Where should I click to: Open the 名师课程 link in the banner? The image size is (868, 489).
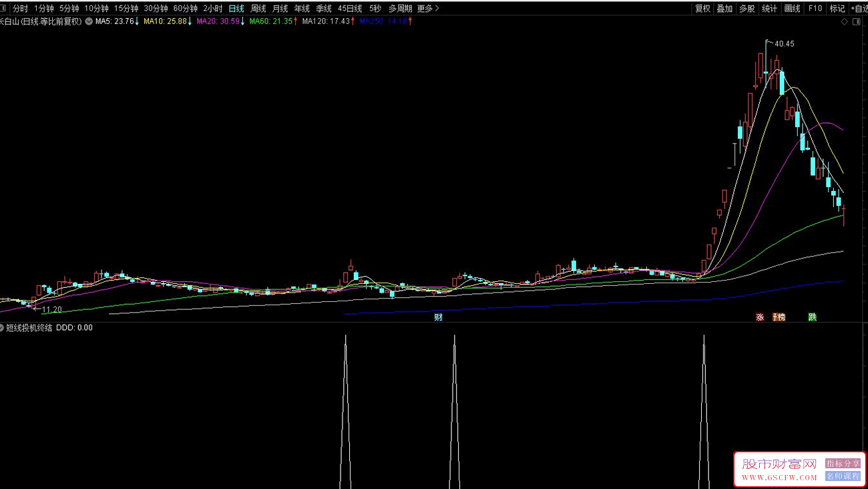coord(843,476)
